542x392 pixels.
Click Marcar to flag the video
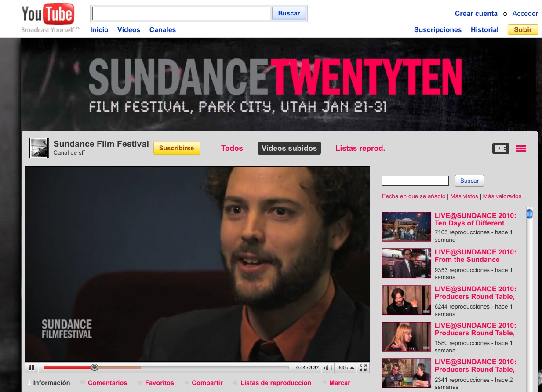tap(336, 383)
